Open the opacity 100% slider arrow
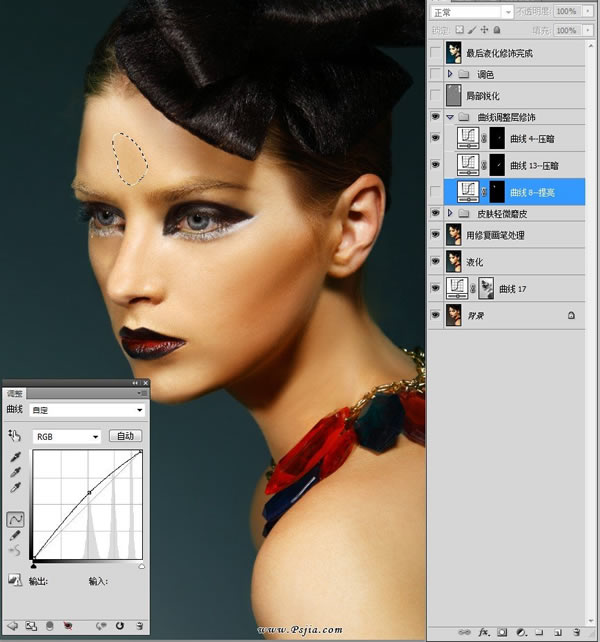The height and width of the screenshot is (642, 600). pos(588,11)
